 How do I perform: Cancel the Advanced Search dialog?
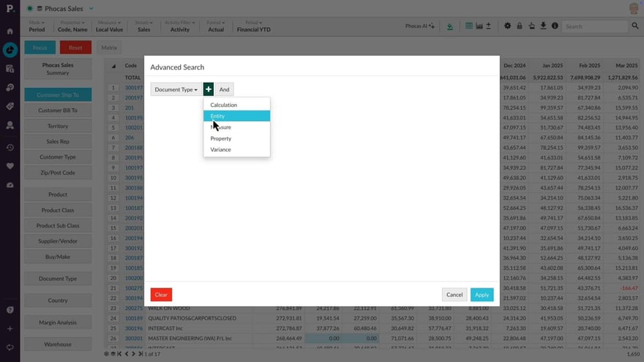point(454,295)
